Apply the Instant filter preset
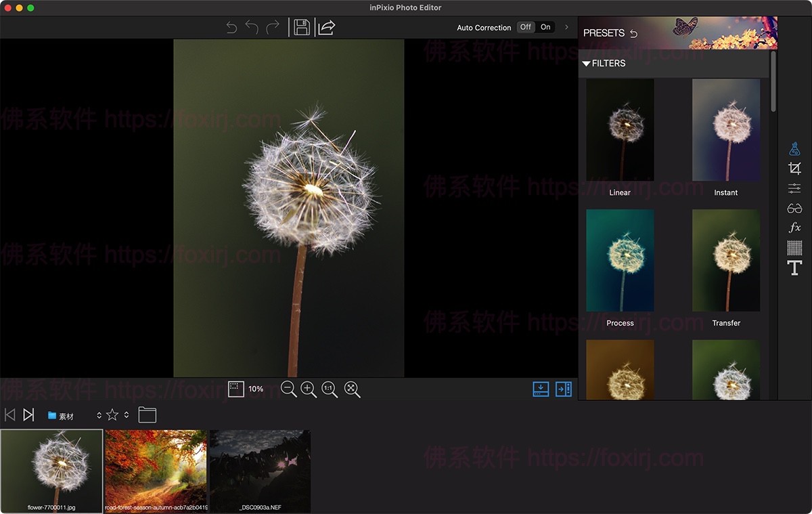 (x=725, y=130)
